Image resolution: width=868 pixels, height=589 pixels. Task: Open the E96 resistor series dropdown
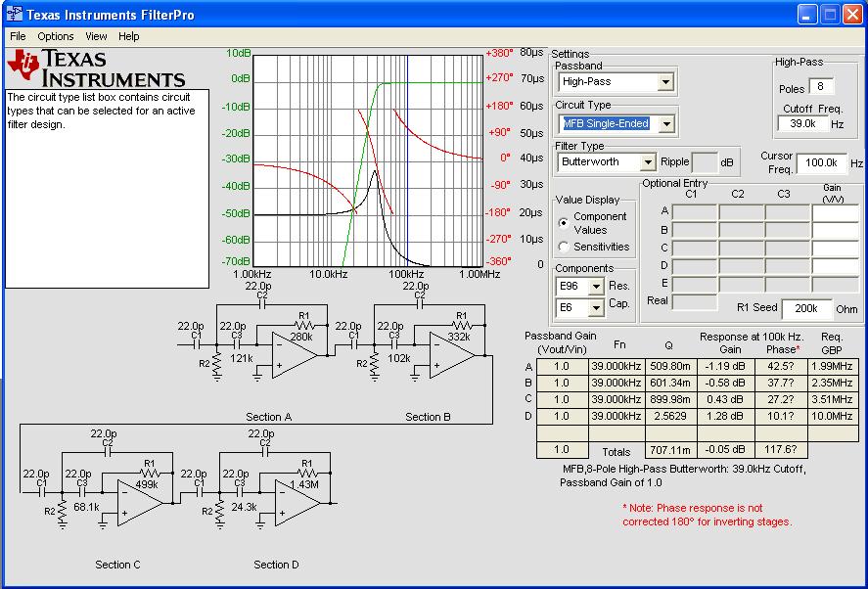[596, 287]
